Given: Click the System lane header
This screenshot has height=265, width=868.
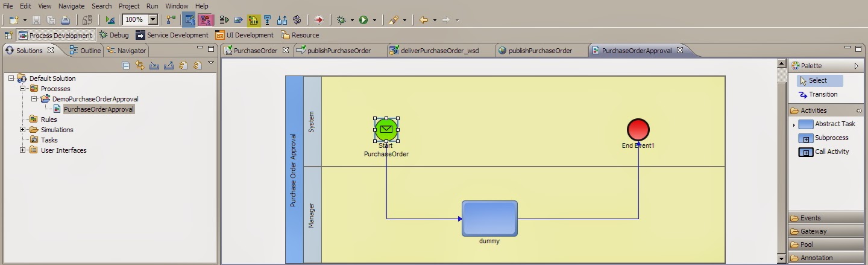Looking at the screenshot, I should coord(312,121).
